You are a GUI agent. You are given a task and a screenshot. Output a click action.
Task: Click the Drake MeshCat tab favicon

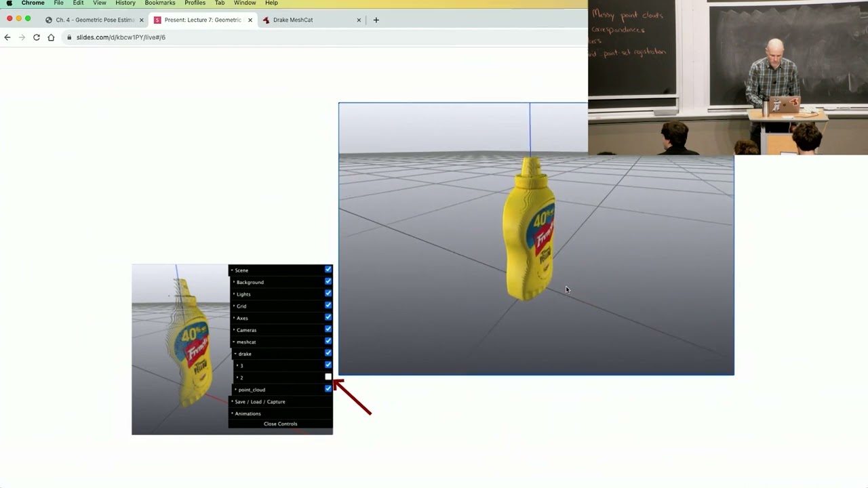coord(266,20)
